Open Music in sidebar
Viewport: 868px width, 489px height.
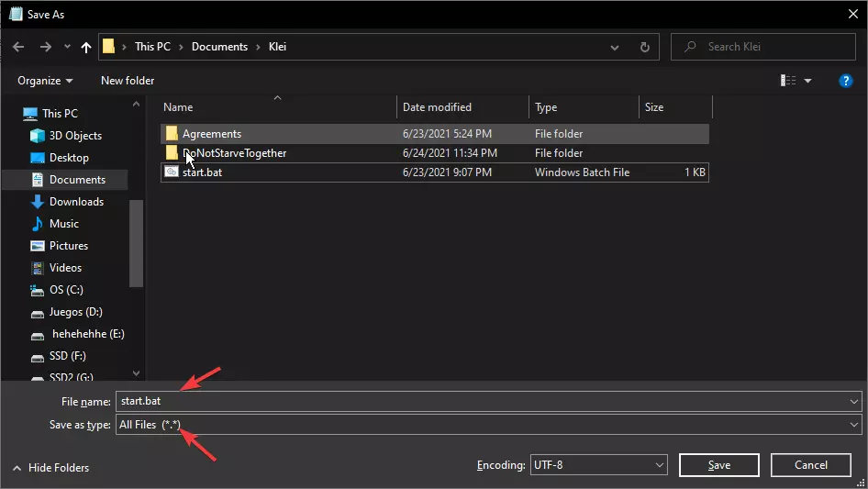[x=63, y=224]
